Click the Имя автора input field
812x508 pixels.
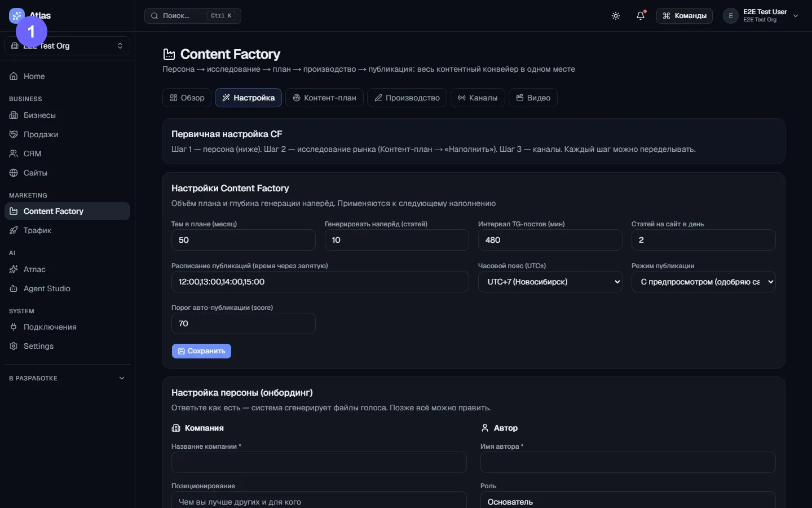(x=628, y=462)
